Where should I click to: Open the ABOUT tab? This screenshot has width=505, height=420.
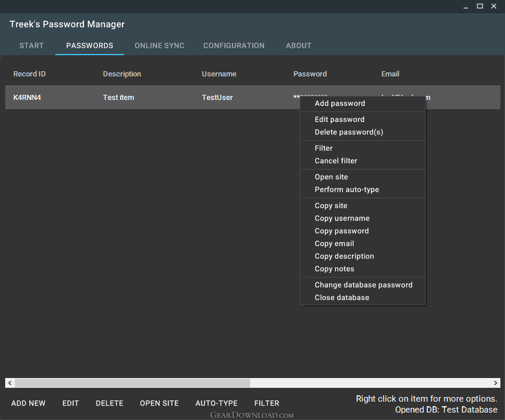pyautogui.click(x=299, y=46)
